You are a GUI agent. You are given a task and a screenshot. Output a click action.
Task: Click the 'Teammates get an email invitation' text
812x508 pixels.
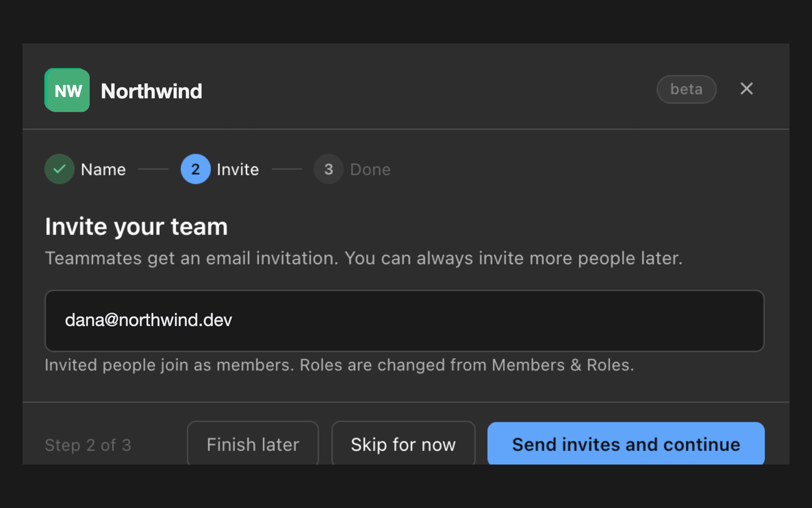(x=364, y=258)
